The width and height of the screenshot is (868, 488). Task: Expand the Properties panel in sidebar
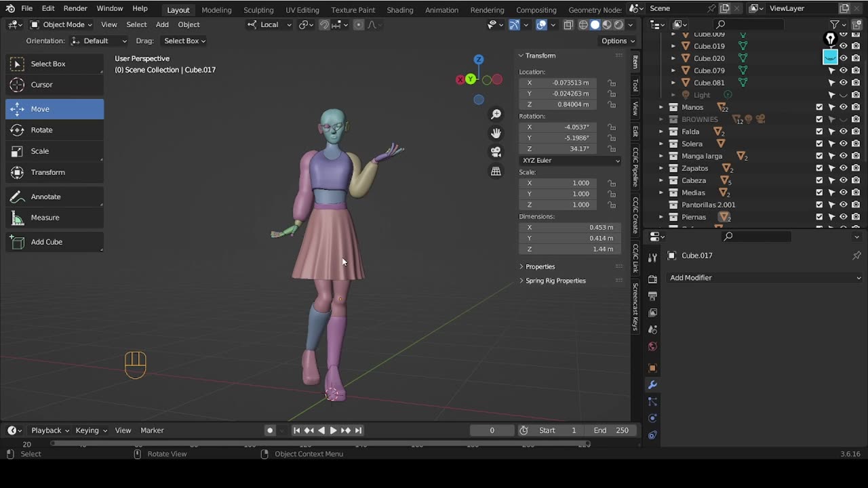540,266
